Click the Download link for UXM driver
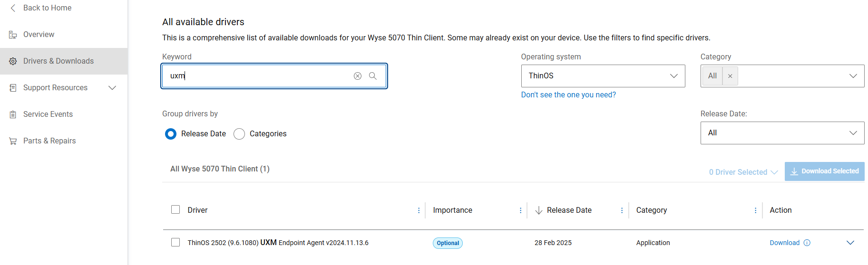 [784, 243]
